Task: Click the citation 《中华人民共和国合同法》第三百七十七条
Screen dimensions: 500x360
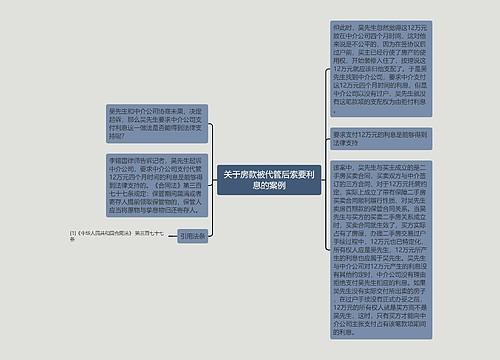Action: tap(117, 236)
